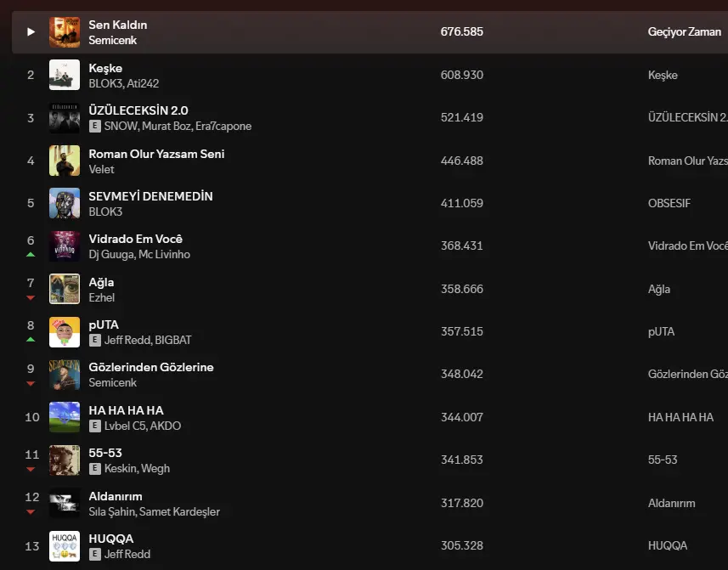Open artist Ezhel
This screenshot has height=570, width=728.
point(102,297)
